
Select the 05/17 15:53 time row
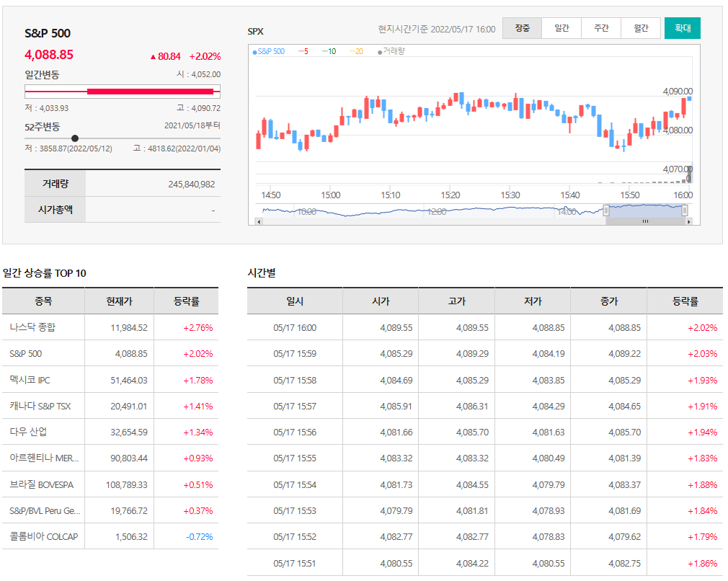(x=484, y=510)
